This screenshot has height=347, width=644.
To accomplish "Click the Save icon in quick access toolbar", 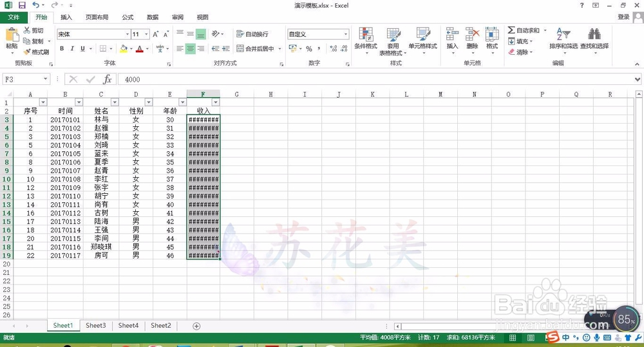I will 22,5.
